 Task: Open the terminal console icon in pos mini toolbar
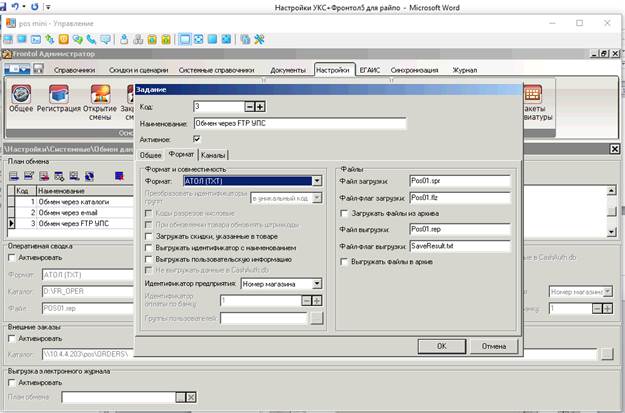tap(36, 39)
